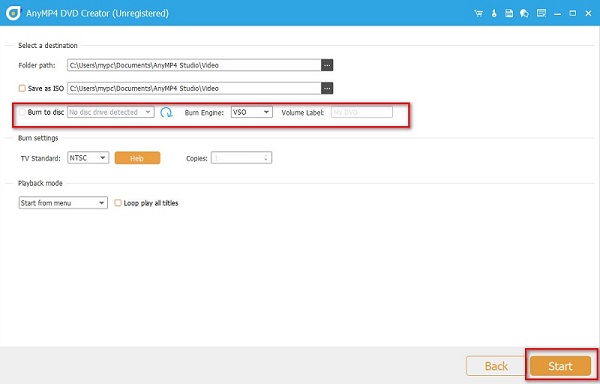Click the orange Help button
This screenshot has height=384, width=600.
137,158
